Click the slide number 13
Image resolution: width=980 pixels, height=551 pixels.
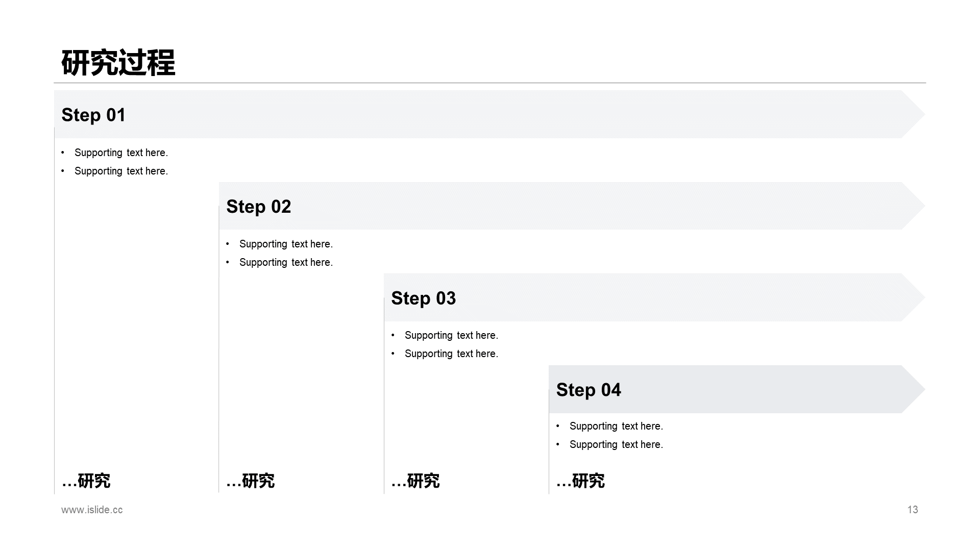click(913, 510)
